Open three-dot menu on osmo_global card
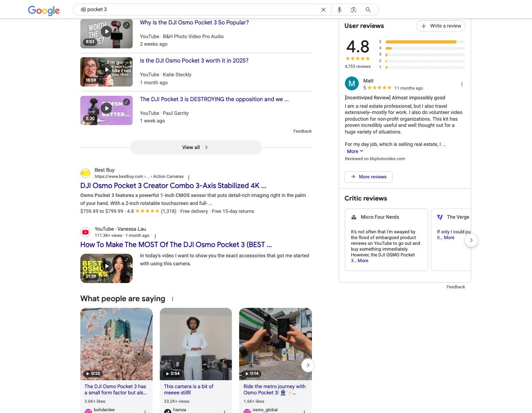Viewport: 532px width, 413px height. pos(304,411)
